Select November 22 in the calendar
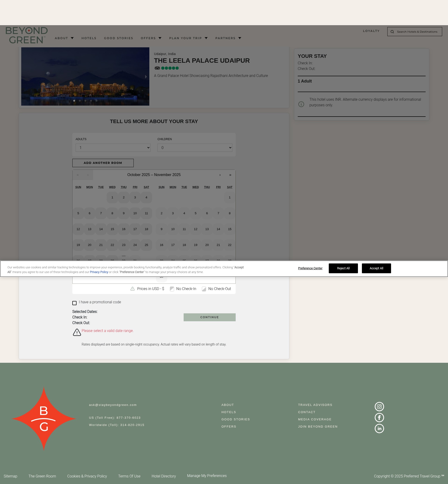 coord(230,245)
